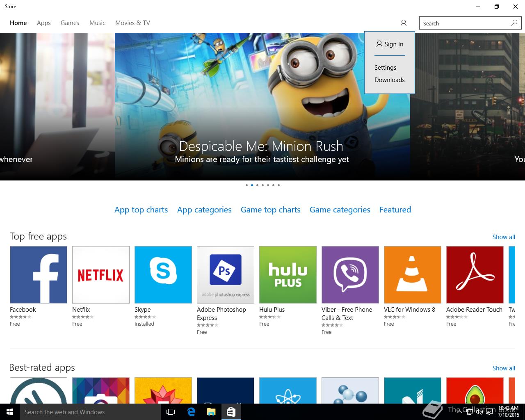The height and width of the screenshot is (420, 525).
Task: Open the Despicable Me: Minion Rush banner
Action: click(262, 107)
